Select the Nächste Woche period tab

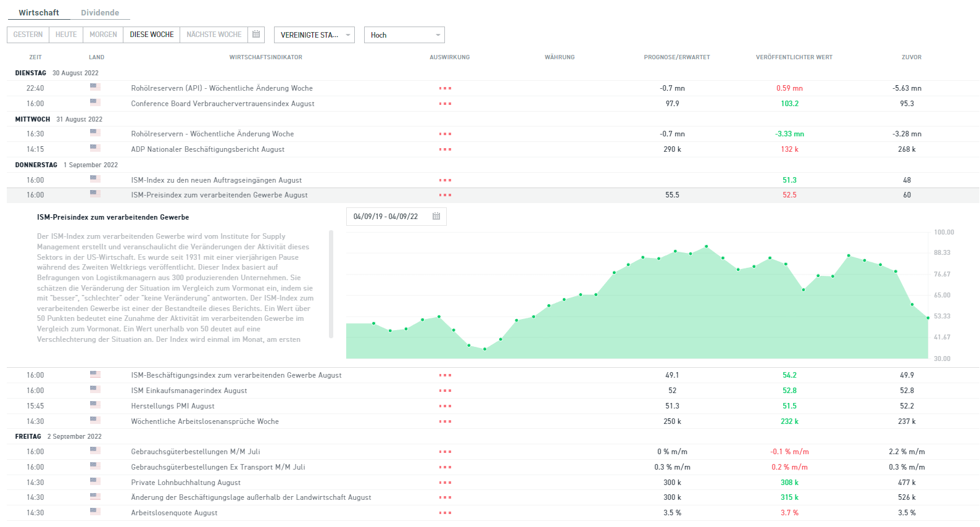[214, 35]
